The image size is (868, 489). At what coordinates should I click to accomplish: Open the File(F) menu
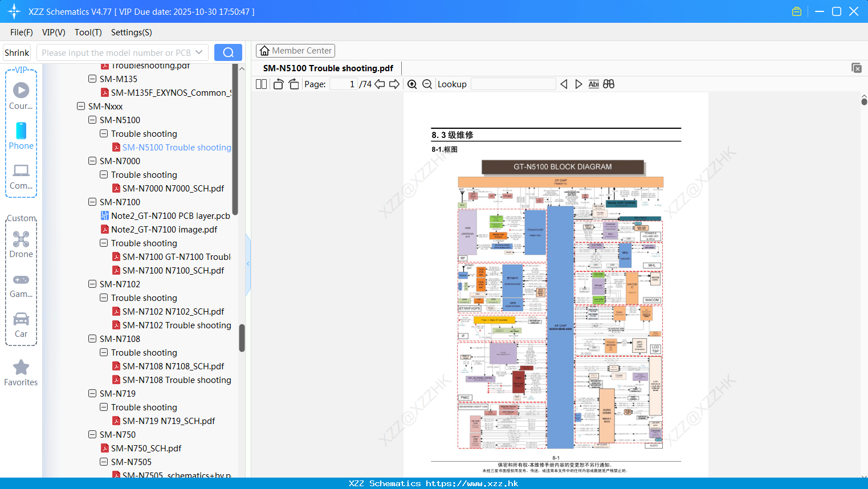22,32
